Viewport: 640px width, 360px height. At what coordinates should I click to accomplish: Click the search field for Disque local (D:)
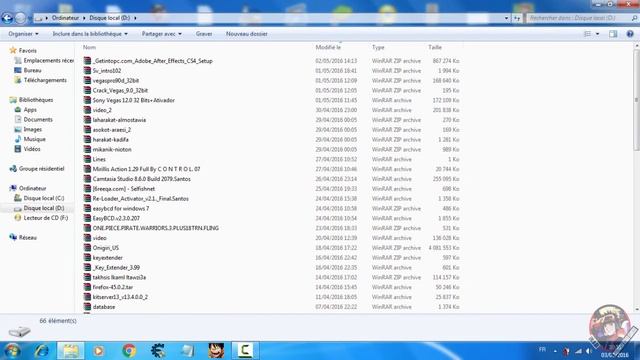pos(579,18)
